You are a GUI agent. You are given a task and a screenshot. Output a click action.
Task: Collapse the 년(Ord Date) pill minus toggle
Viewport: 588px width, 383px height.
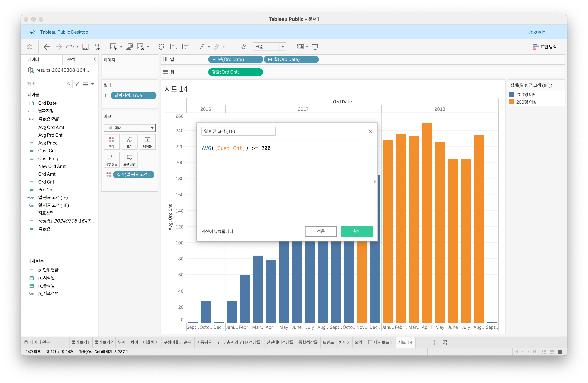pyautogui.click(x=214, y=59)
